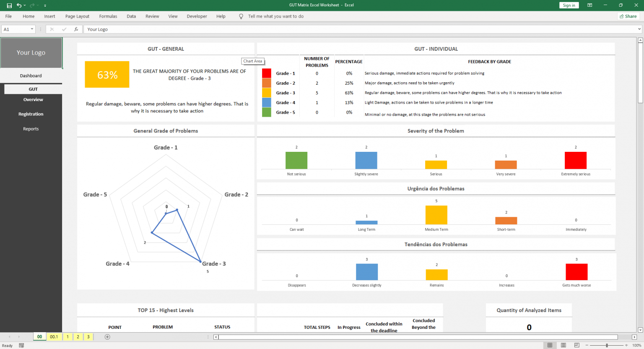This screenshot has width=644, height=349.
Task: Switch to the 00.1 sheet tab
Action: (54, 336)
